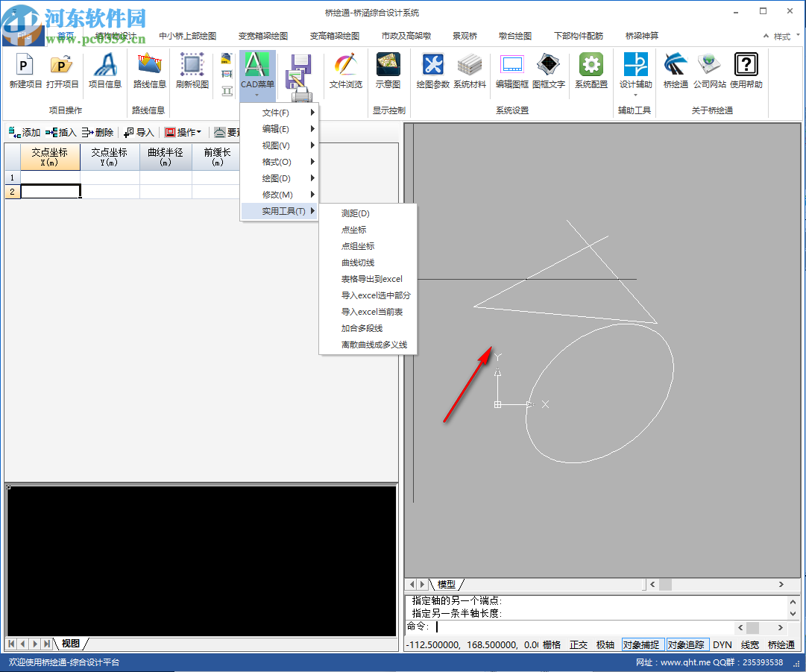
Task: Click command history scroll down arrow
Action: point(793,613)
